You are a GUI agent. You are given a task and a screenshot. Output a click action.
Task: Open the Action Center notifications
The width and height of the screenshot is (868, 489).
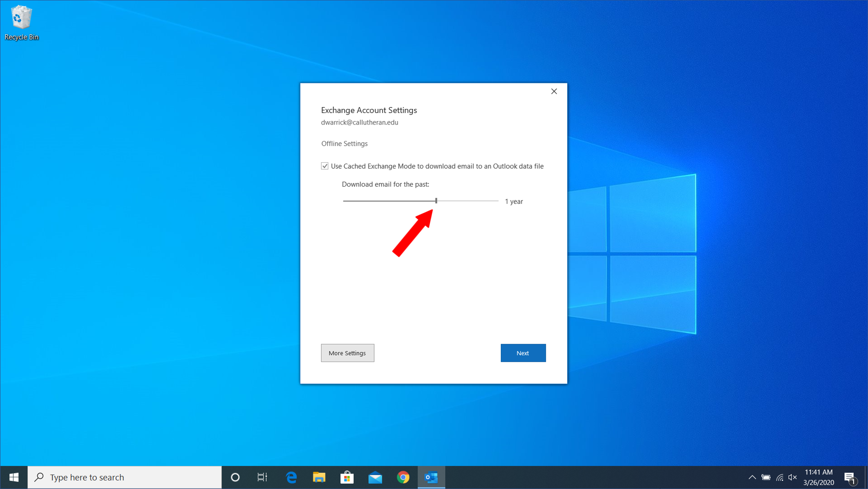[850, 477]
